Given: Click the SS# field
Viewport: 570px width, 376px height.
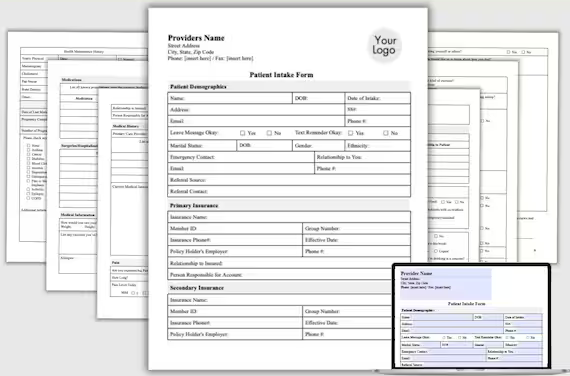Looking at the screenshot, I should coord(378,109).
